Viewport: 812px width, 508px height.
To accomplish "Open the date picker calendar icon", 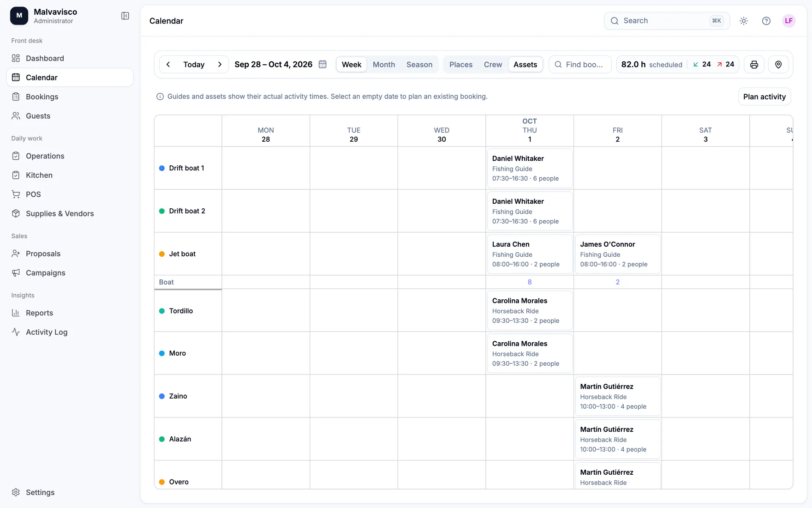I will (x=322, y=64).
